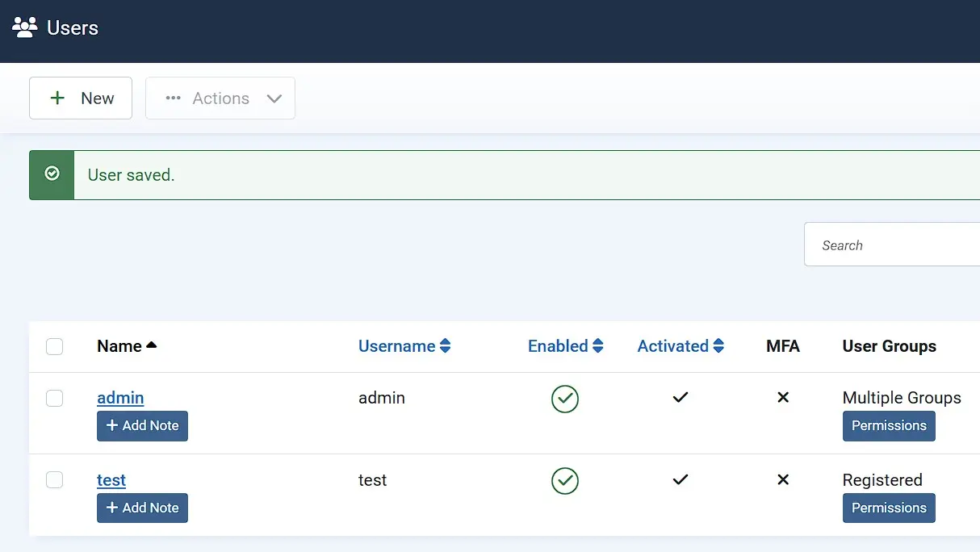Click the MFA X icon in the admin row

(x=782, y=397)
